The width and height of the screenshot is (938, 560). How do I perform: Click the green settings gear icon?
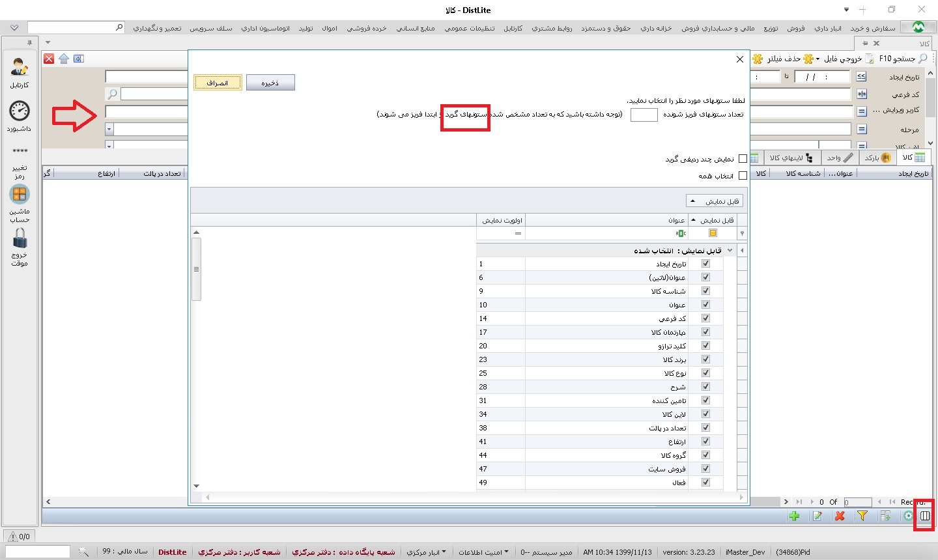pos(907,516)
